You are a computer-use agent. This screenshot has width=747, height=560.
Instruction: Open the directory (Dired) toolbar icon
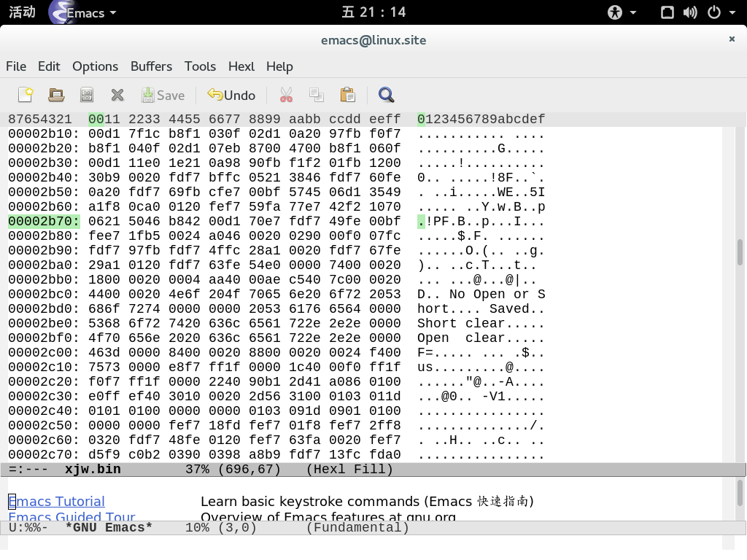(87, 95)
